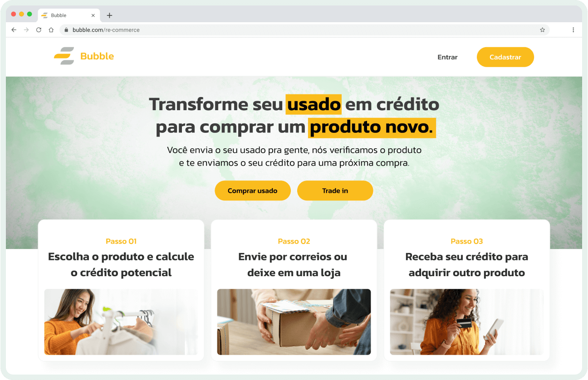Reload the page with refresh icon

(x=39, y=30)
